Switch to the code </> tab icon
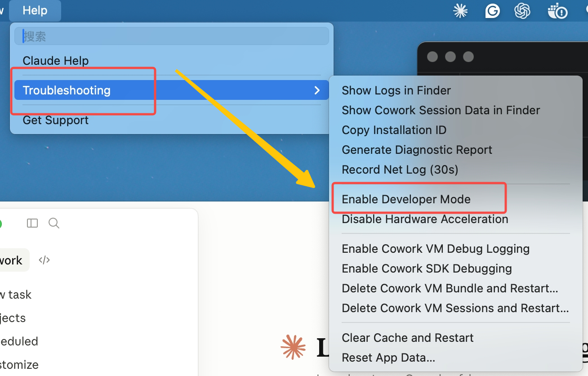 (x=44, y=260)
